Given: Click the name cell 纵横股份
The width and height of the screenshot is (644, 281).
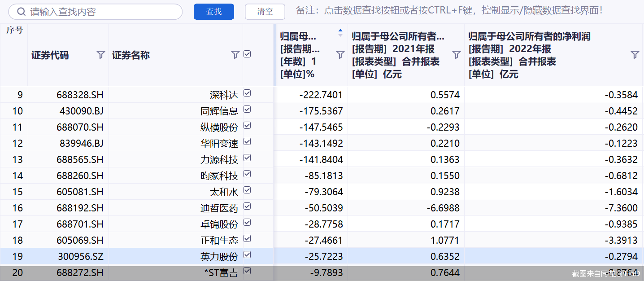Looking at the screenshot, I should (219, 127).
